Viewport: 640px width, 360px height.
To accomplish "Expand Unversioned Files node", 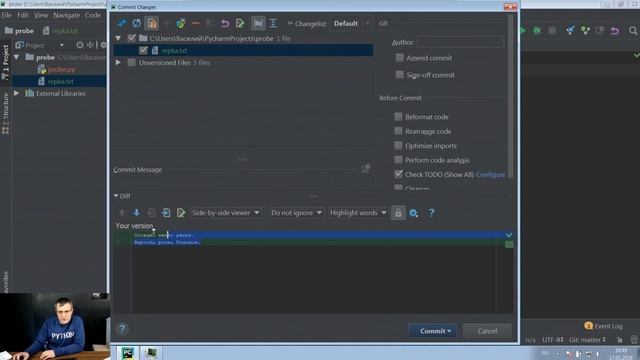I will click(118, 62).
